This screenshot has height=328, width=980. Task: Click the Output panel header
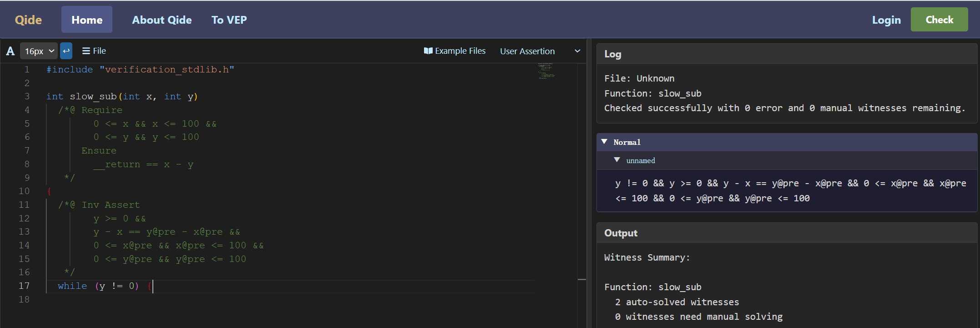coord(787,233)
